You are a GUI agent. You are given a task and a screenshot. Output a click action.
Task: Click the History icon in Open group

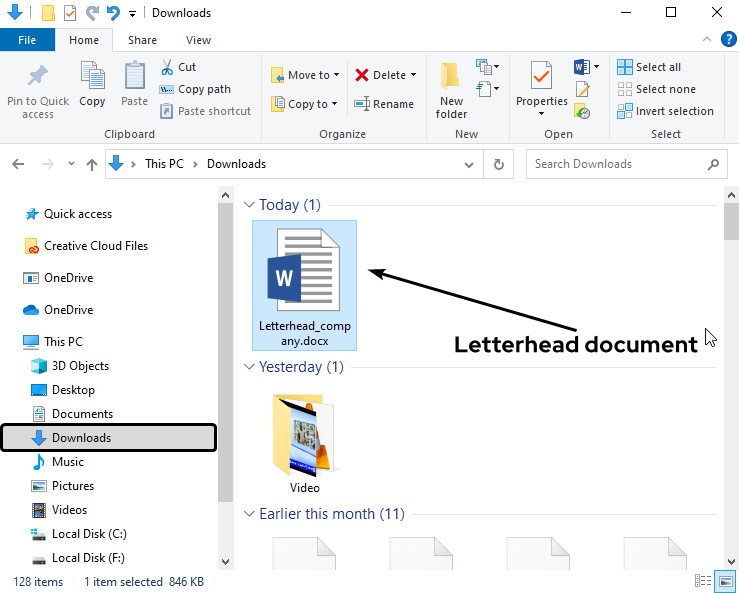[583, 111]
